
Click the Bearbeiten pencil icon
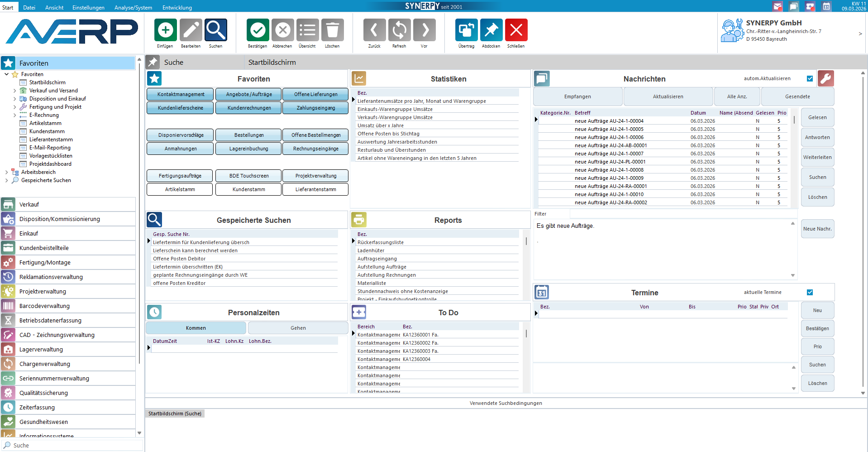point(191,30)
